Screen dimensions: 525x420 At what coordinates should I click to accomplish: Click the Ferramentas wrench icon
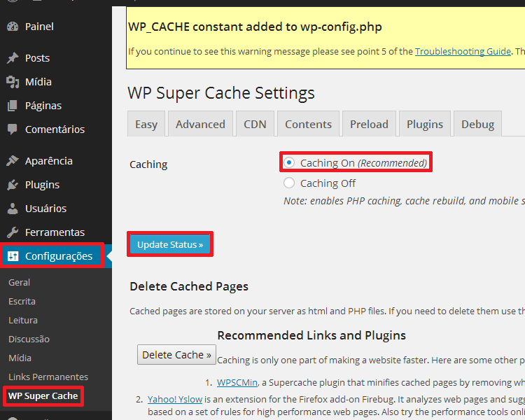[13, 232]
